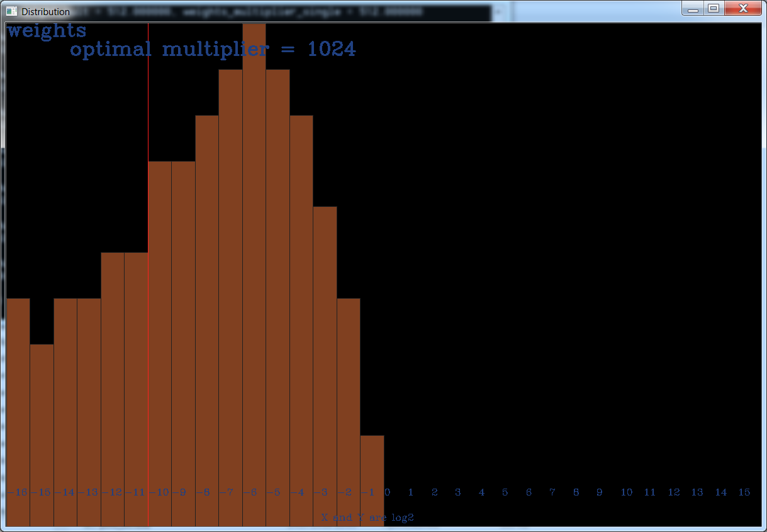Click the x-axis label -7
Screen dimensions: 767x532
tap(227, 492)
